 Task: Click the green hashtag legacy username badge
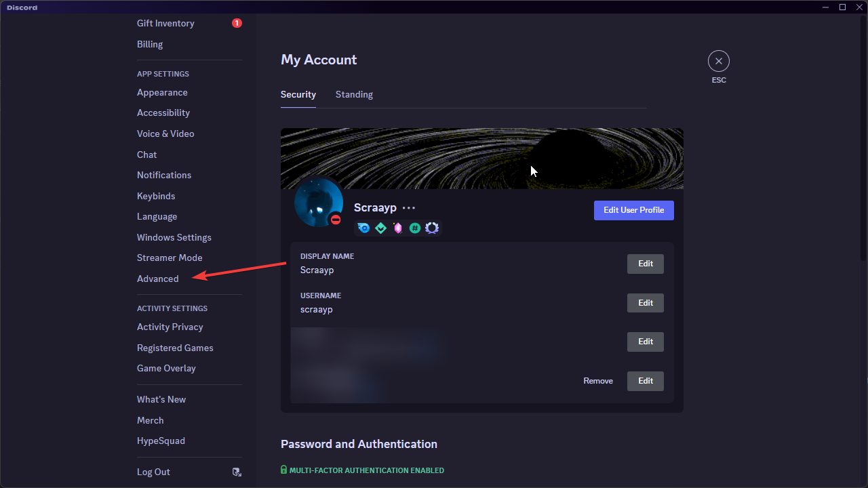pyautogui.click(x=415, y=228)
